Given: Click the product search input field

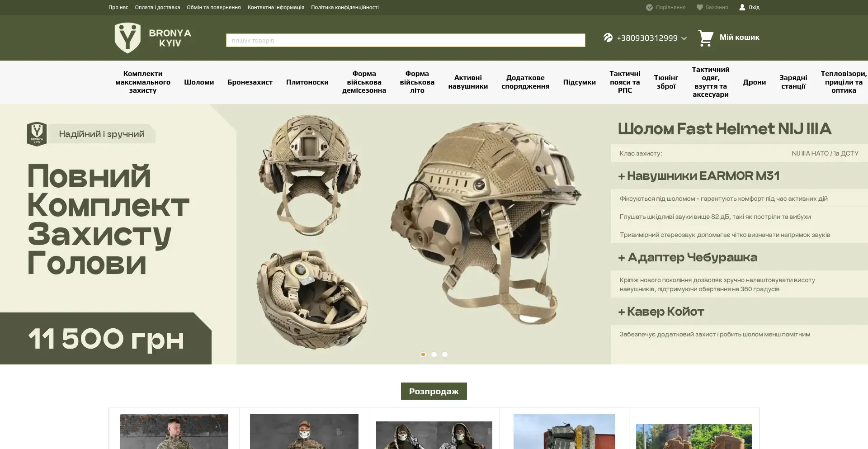Looking at the screenshot, I should tap(406, 40).
